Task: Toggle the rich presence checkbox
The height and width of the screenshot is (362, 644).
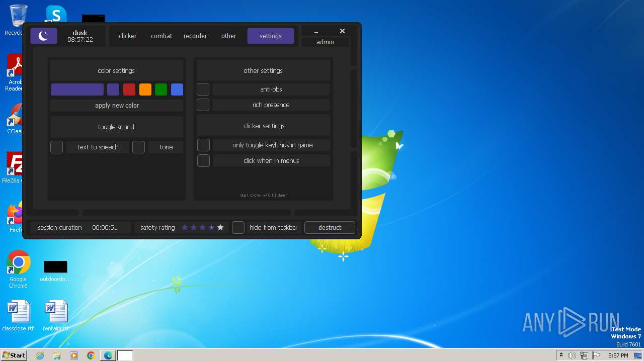Action: tap(203, 105)
